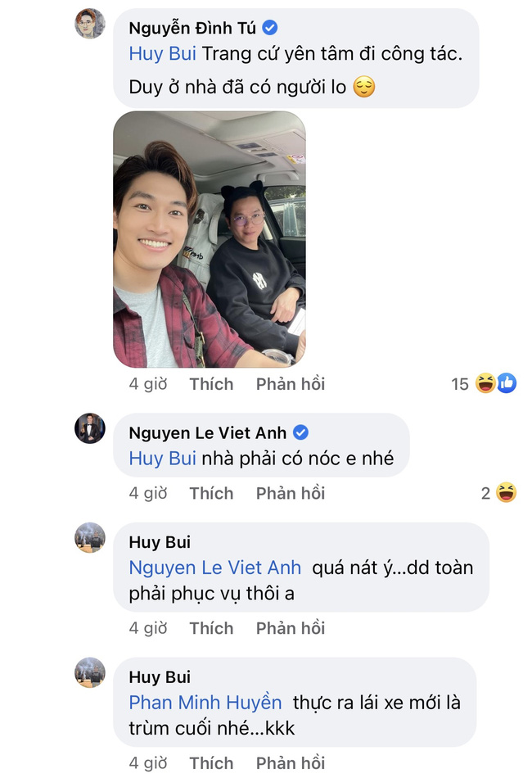Open the Nguyen Le Viet Anh mention in Huy Bui's reply

click(214, 568)
